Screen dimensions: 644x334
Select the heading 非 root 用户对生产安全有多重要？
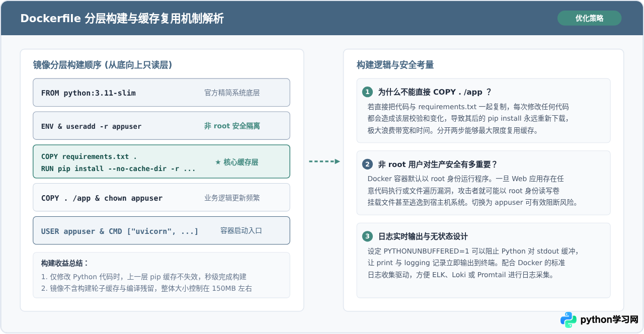pos(438,164)
